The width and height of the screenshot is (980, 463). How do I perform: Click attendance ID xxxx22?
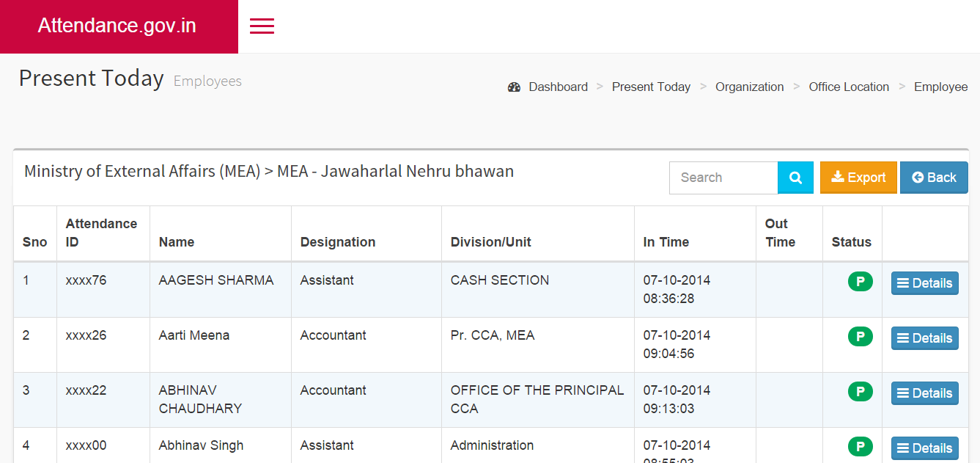(x=86, y=390)
